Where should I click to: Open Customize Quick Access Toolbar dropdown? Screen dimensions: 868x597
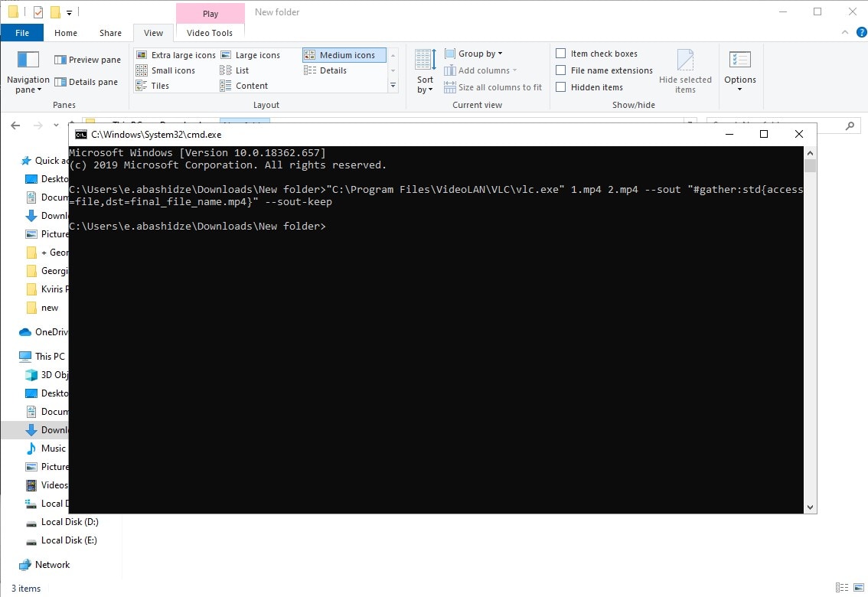point(69,12)
